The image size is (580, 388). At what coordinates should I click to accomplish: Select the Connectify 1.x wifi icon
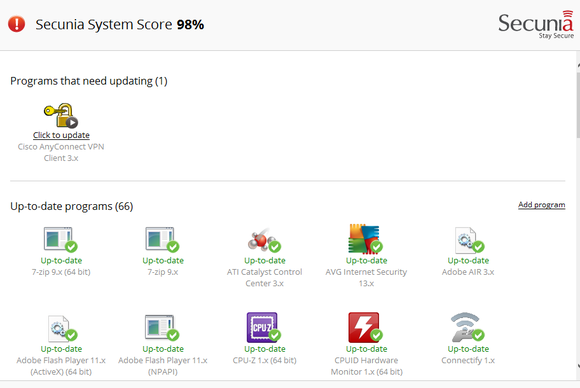click(468, 327)
